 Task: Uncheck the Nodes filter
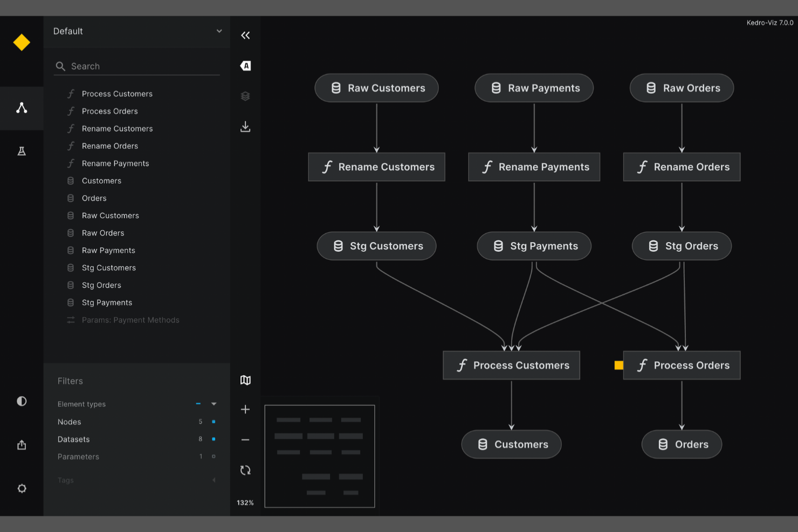(214, 422)
